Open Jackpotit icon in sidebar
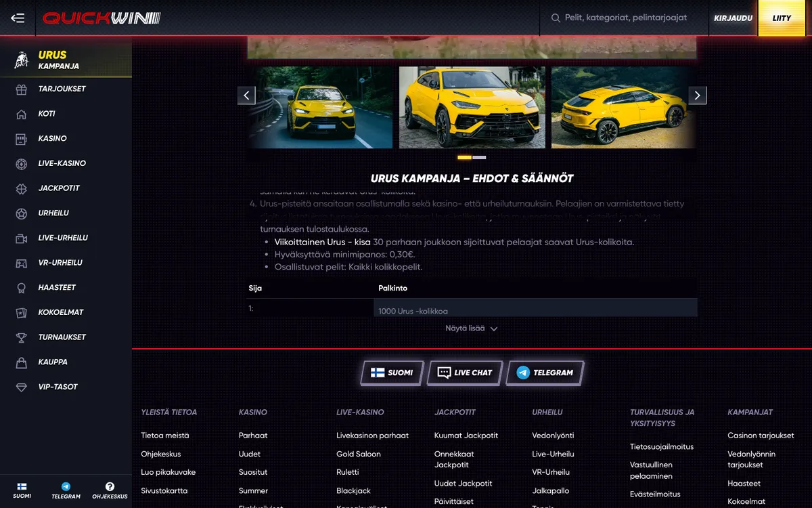The image size is (812, 508). tap(22, 188)
